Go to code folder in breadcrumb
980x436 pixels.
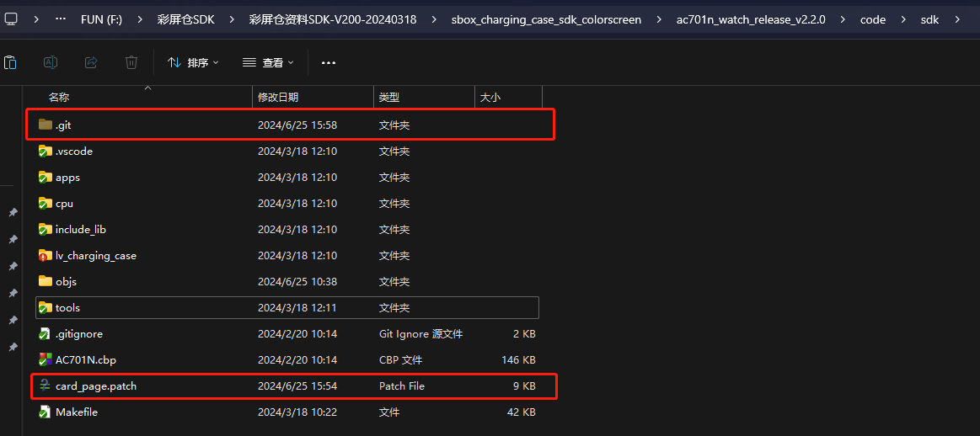[872, 19]
